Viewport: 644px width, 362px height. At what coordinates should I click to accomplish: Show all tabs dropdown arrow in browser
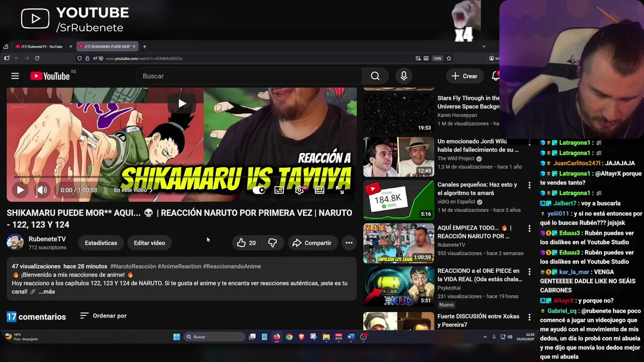click(x=484, y=46)
